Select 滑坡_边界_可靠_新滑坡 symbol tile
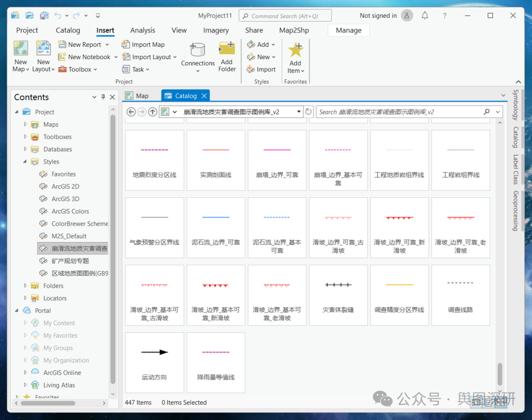The image size is (532, 420). coord(399,228)
